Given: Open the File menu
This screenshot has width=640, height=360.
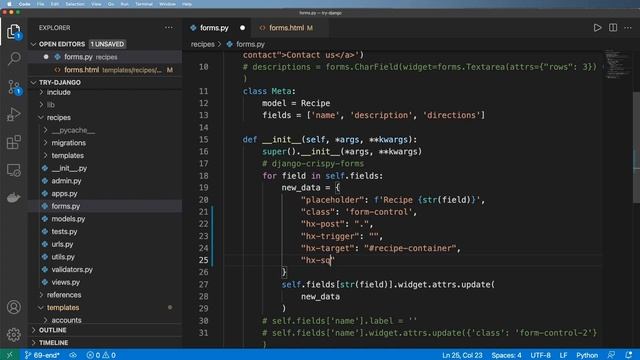Looking at the screenshot, I should 40,4.
